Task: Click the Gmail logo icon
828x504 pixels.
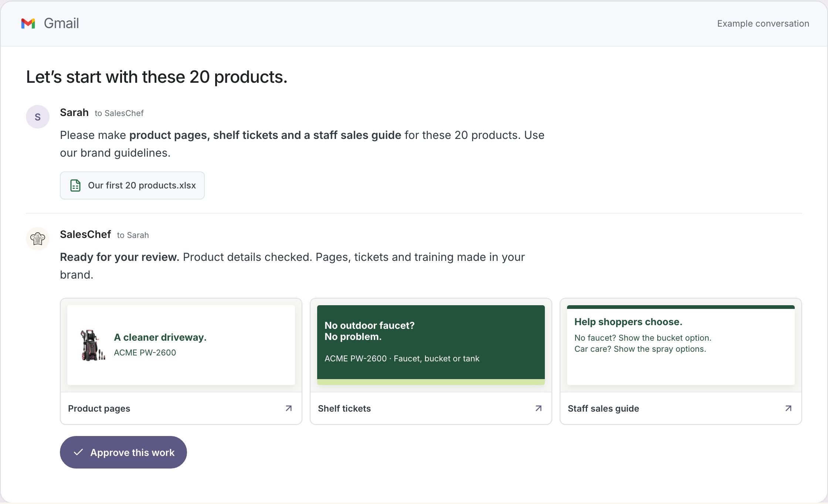Action: 28,23
